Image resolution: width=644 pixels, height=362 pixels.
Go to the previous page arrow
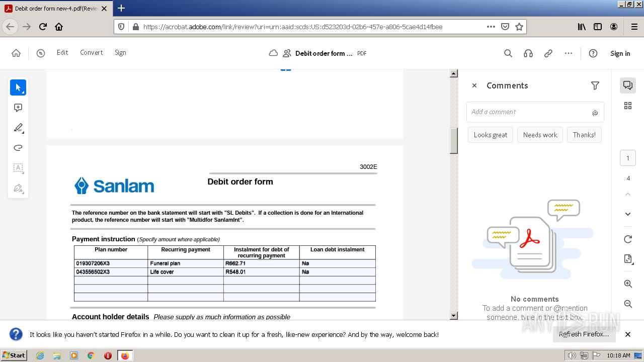(x=628, y=194)
